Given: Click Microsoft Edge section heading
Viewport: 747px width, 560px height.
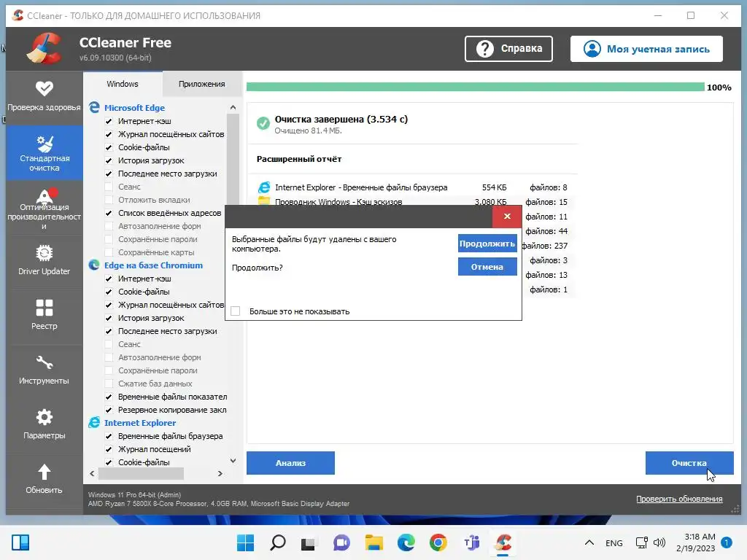Looking at the screenshot, I should click(134, 108).
